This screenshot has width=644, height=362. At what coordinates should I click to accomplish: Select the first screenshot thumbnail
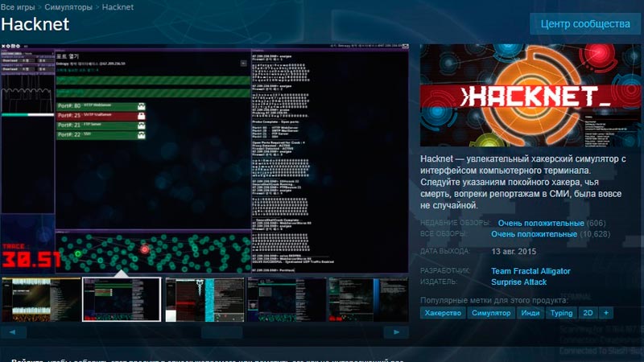41,299
